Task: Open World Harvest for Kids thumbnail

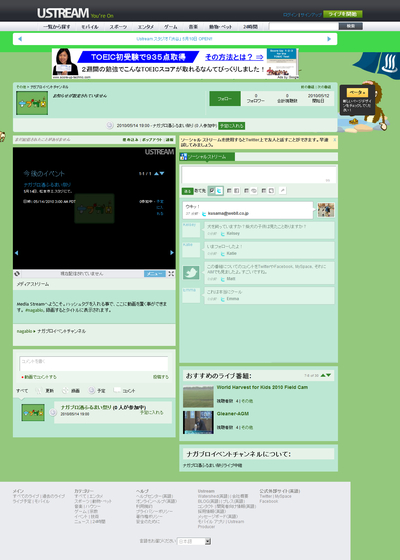Action: coord(198,396)
